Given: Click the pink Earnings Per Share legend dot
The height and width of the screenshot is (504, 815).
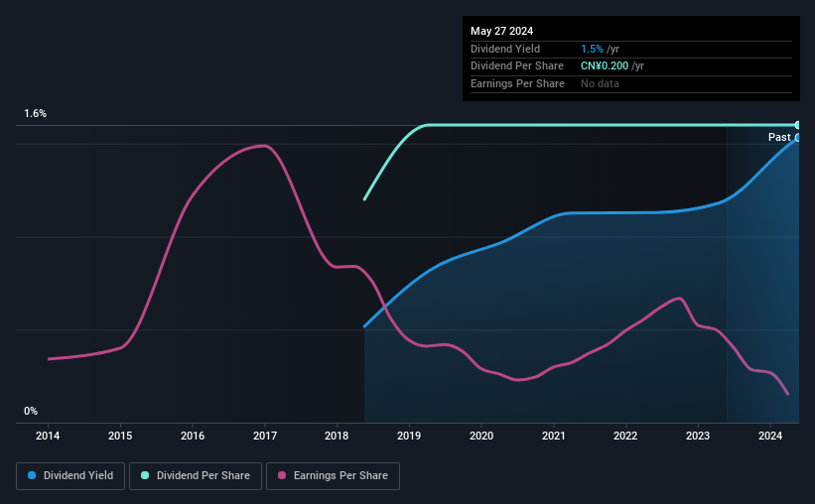Looking at the screenshot, I should (x=282, y=475).
